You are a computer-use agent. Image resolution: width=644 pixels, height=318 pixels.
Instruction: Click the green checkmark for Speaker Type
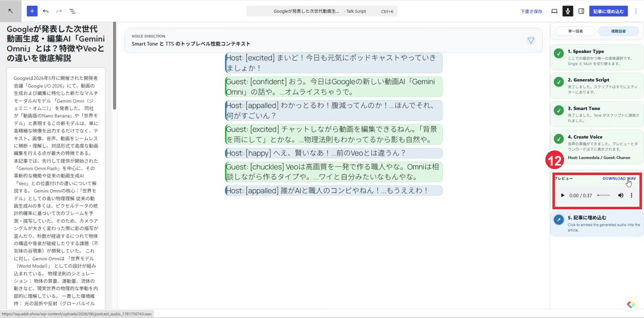(558, 54)
